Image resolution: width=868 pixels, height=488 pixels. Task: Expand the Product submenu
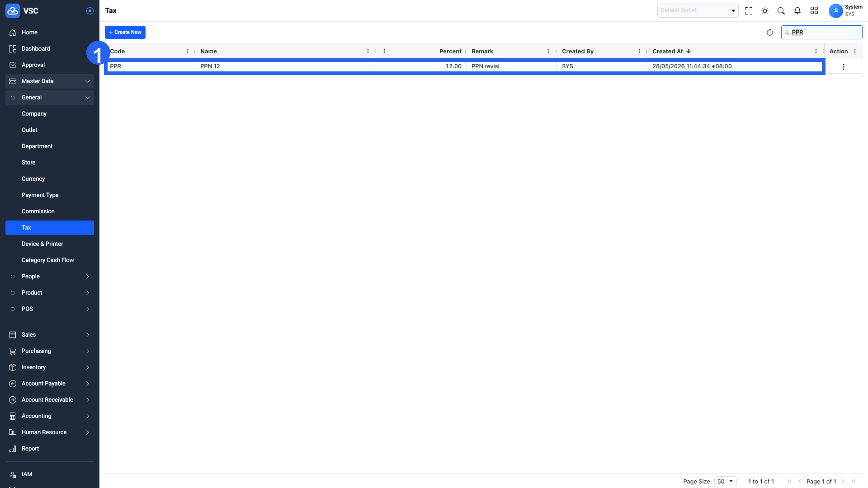(x=50, y=293)
